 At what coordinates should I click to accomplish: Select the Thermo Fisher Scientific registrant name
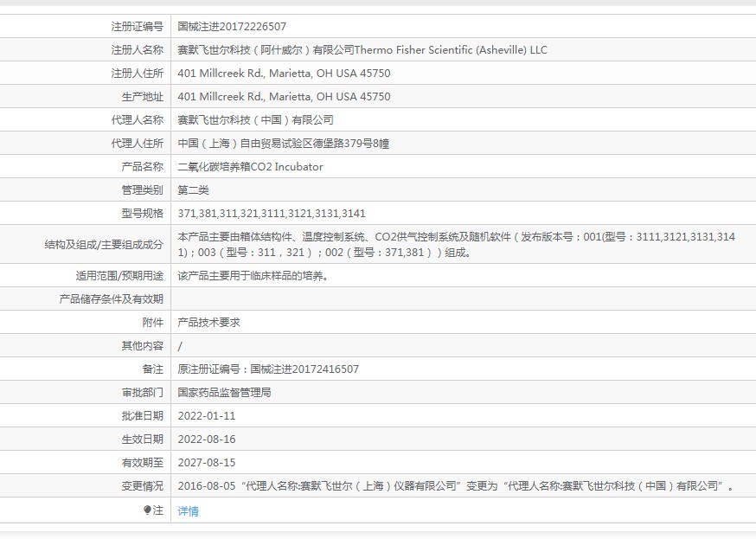(x=362, y=49)
